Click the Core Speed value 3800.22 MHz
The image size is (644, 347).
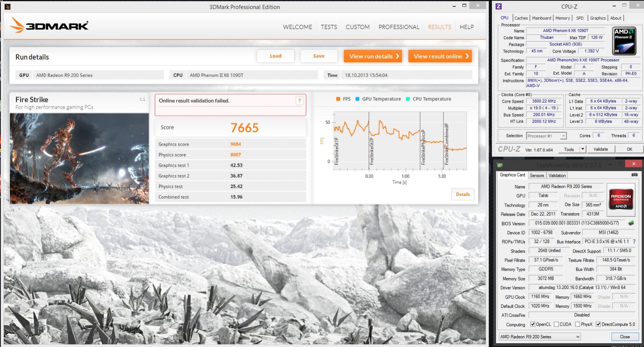(x=544, y=101)
